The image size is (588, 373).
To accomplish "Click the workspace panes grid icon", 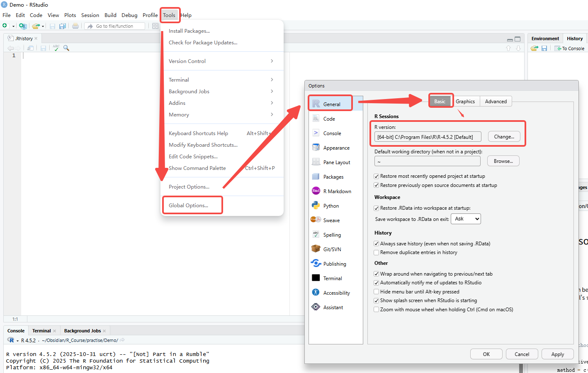I will point(156,26).
